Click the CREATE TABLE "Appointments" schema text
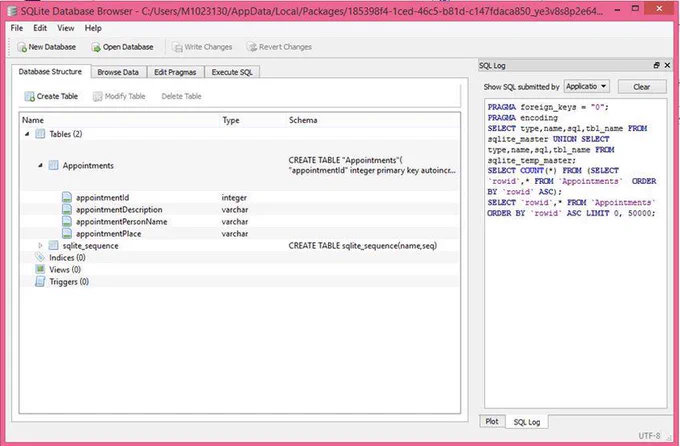Image resolution: width=680 pixels, height=446 pixels. click(372, 165)
